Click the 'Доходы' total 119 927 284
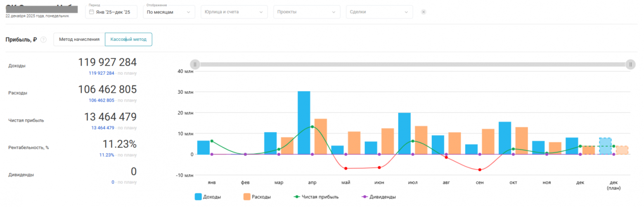The width and height of the screenshot is (644, 207). tap(107, 62)
